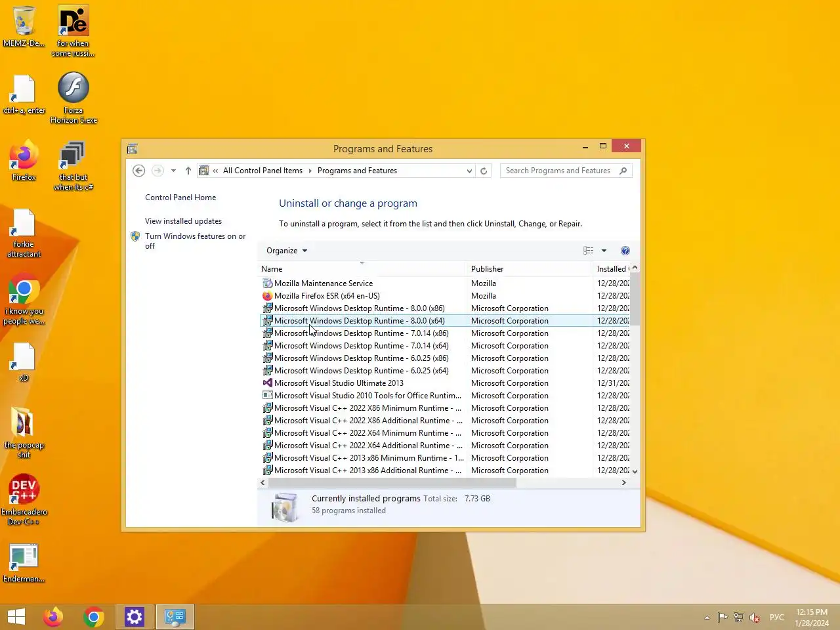Select Windows Desktop Runtime - 7.0.14 (x64)
The height and width of the screenshot is (630, 840).
pos(362,346)
